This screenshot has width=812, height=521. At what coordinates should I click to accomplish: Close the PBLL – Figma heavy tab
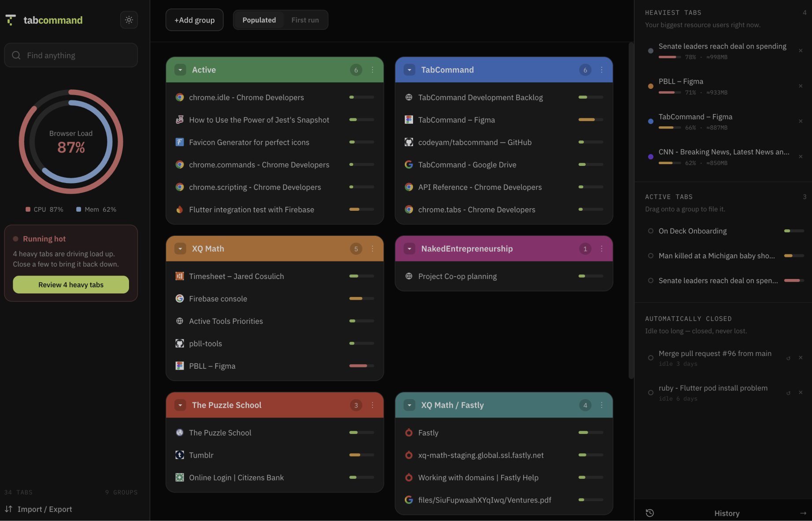(x=801, y=86)
